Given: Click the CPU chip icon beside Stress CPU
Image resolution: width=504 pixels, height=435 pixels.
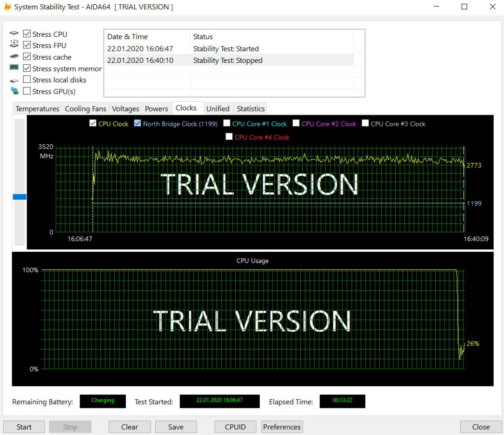Looking at the screenshot, I should 14,34.
